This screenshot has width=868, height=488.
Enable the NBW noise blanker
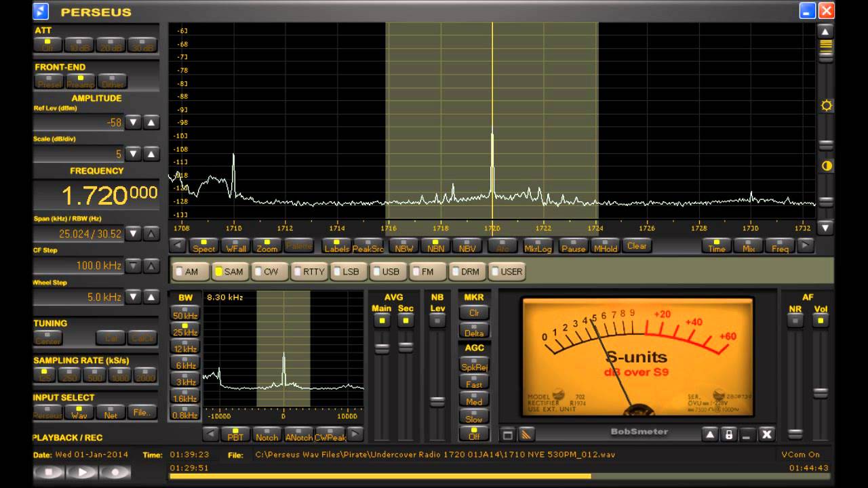click(x=404, y=245)
